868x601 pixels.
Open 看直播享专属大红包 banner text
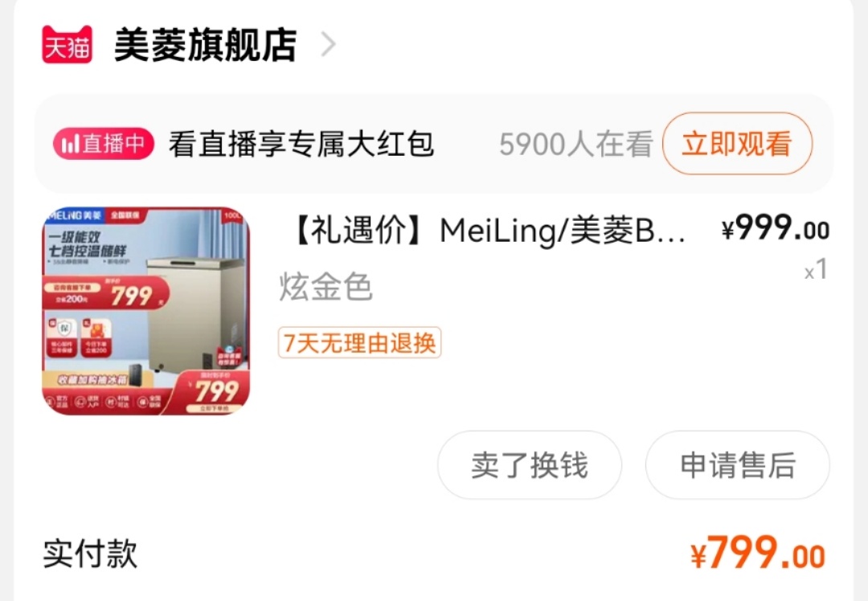(x=301, y=144)
